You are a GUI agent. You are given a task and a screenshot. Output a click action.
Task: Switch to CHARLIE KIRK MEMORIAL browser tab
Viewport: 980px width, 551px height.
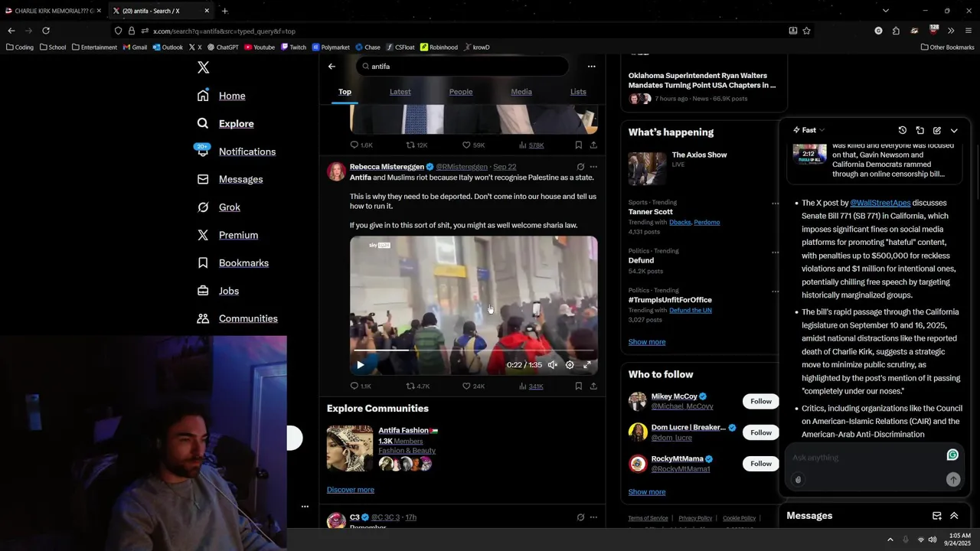click(52, 11)
